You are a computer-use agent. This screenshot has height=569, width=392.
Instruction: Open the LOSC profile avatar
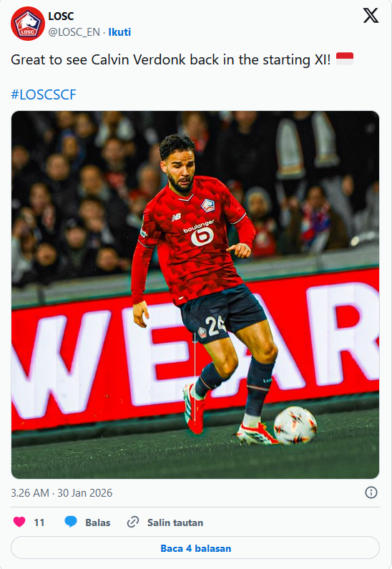pos(28,24)
